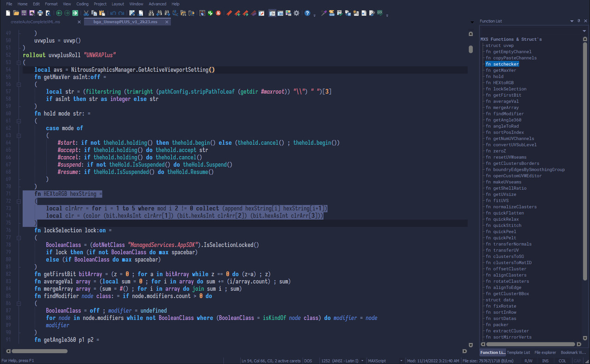The width and height of the screenshot is (590, 364).
Task: Click the editor horizontal scrollbar thumb
Action: pos(40,351)
